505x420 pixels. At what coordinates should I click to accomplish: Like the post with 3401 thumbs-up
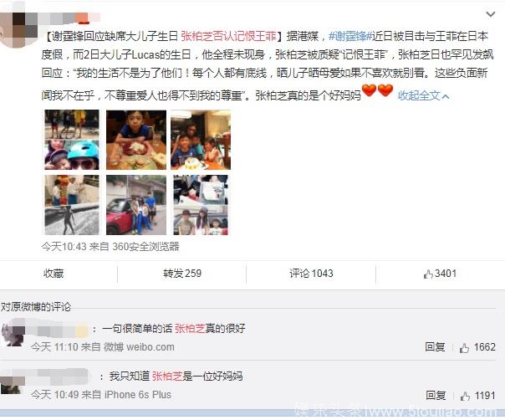[x=440, y=274]
